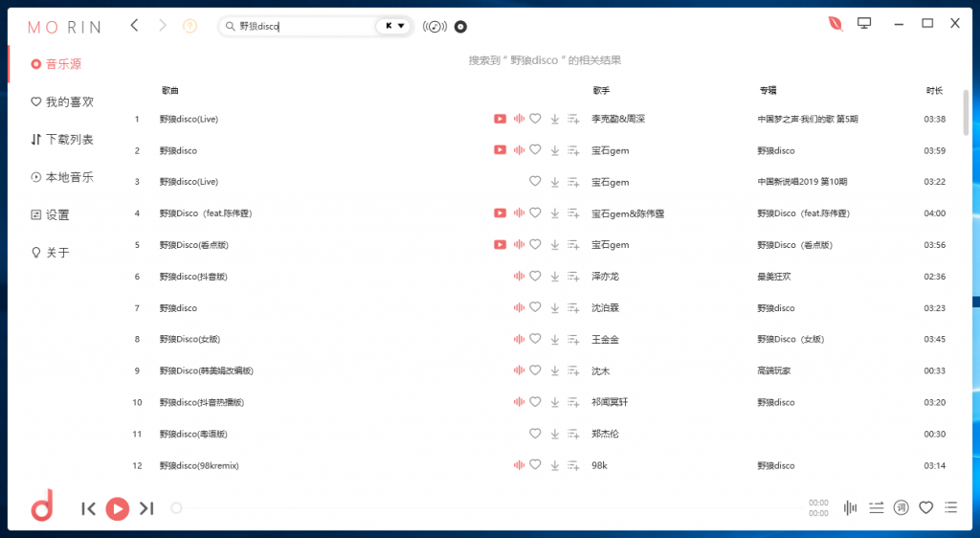Skip to next track
This screenshot has height=538, width=980.
pyautogui.click(x=146, y=508)
